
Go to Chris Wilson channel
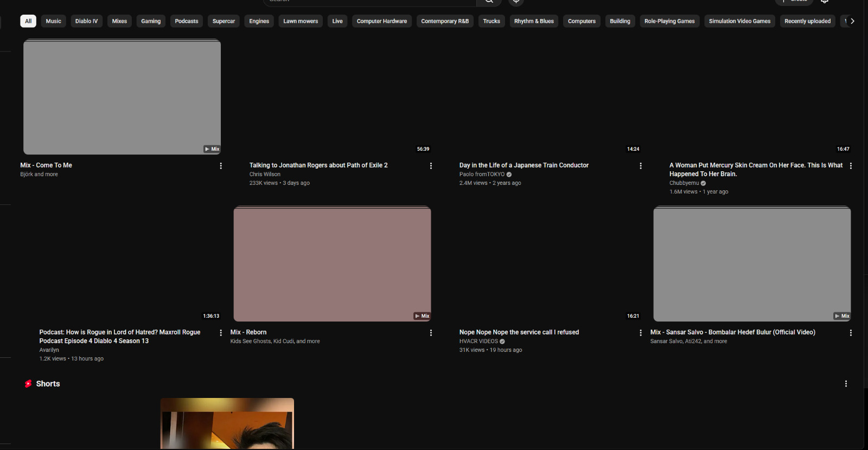265,175
